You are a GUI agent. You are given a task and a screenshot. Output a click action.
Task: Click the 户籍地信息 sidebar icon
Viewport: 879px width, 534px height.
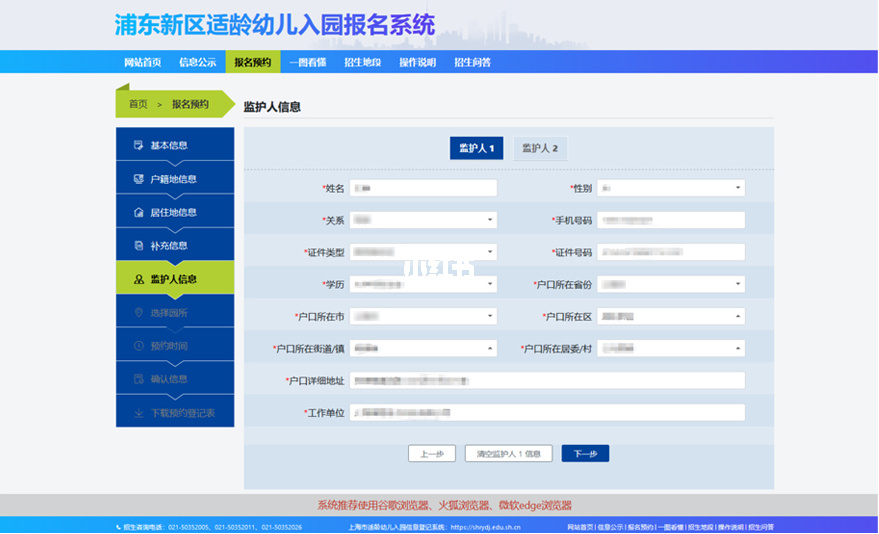tap(138, 179)
